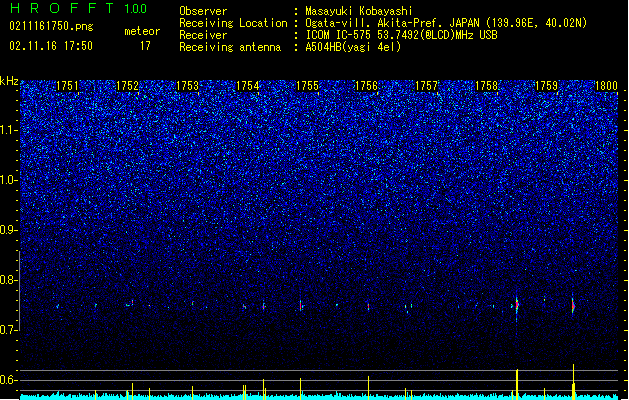Click the 1.0 kHz axis label

9,180
